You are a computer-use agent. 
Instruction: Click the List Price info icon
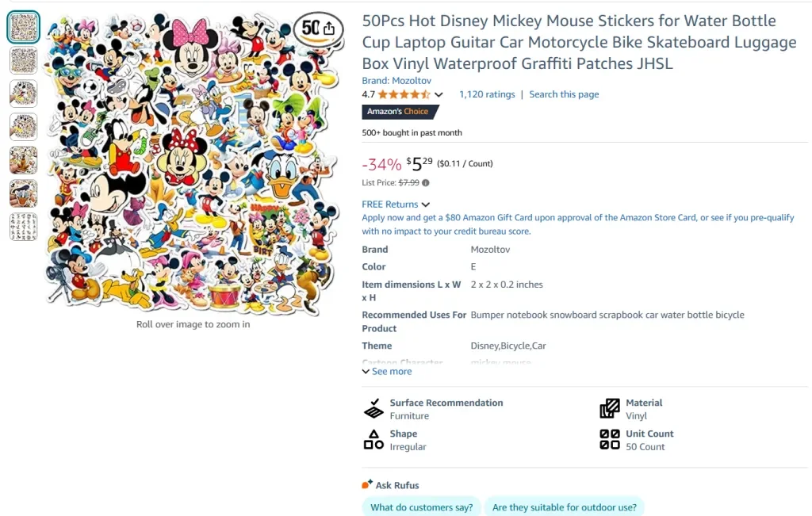point(426,182)
